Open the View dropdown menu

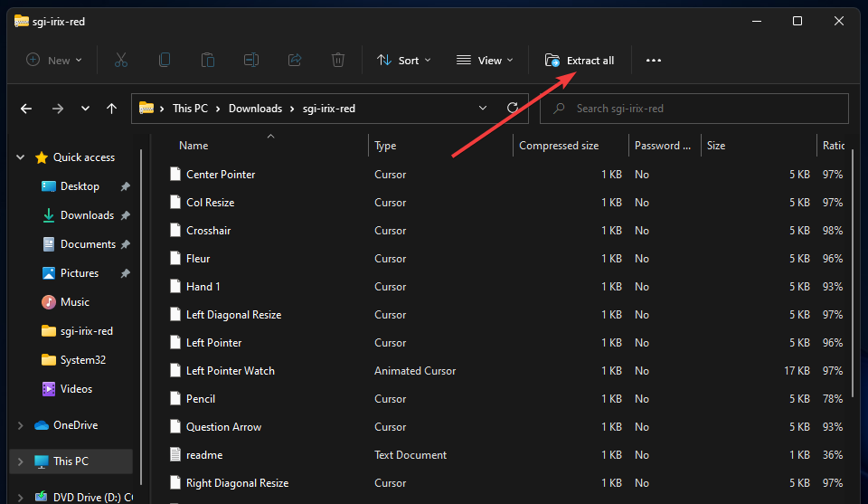[485, 61]
